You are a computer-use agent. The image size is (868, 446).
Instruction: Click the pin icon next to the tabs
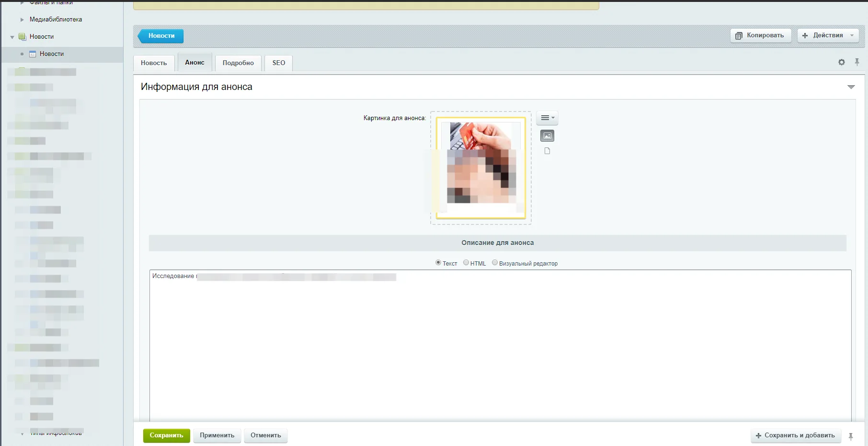click(x=857, y=62)
